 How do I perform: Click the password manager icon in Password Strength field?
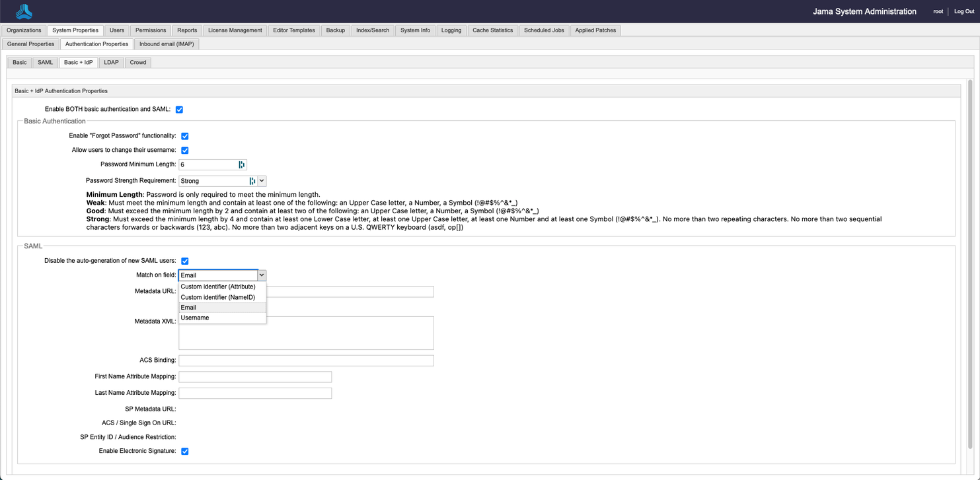(252, 180)
